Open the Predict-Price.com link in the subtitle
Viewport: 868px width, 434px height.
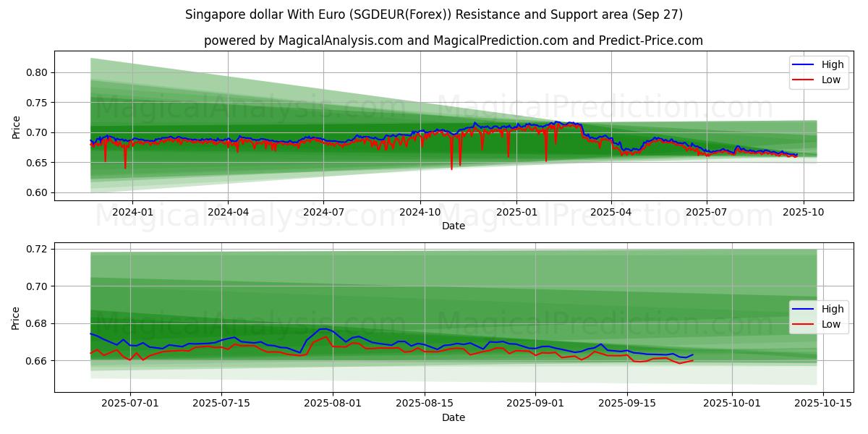652,41
